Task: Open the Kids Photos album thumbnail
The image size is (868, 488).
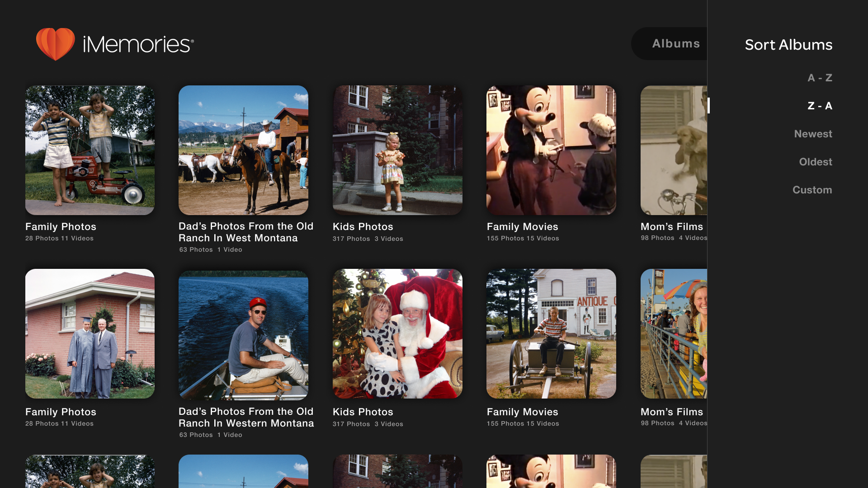Action: click(397, 150)
